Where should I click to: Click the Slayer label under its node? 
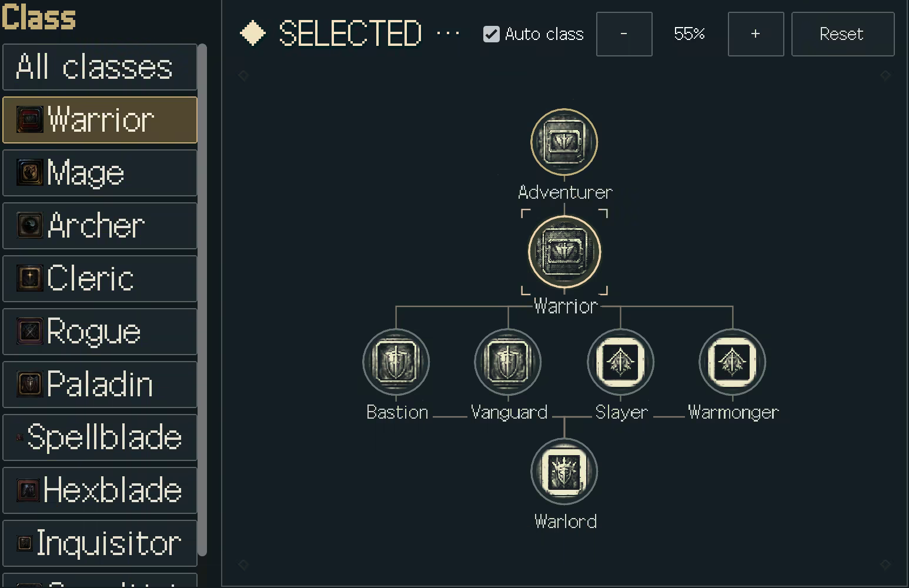621,412
